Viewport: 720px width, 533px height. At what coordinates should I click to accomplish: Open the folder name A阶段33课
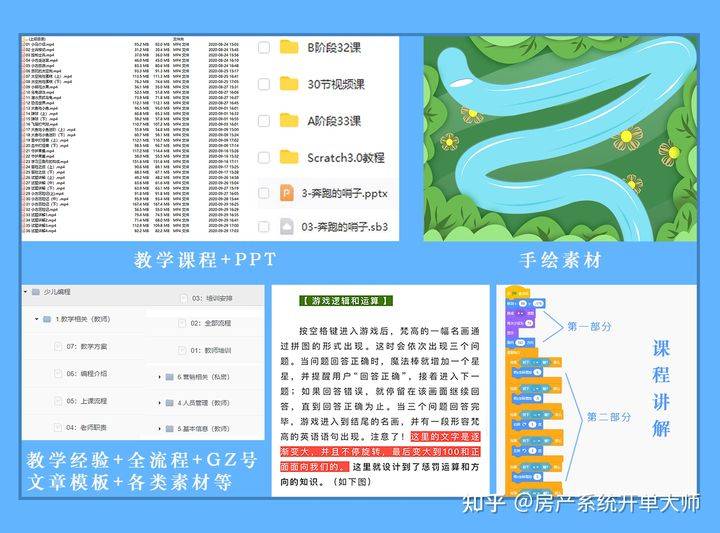(x=334, y=121)
